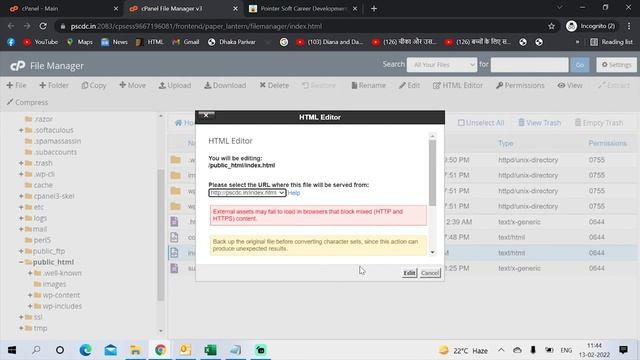This screenshot has width=640, height=360.
Task: Click the Move toolbar button
Action: [x=132, y=85]
